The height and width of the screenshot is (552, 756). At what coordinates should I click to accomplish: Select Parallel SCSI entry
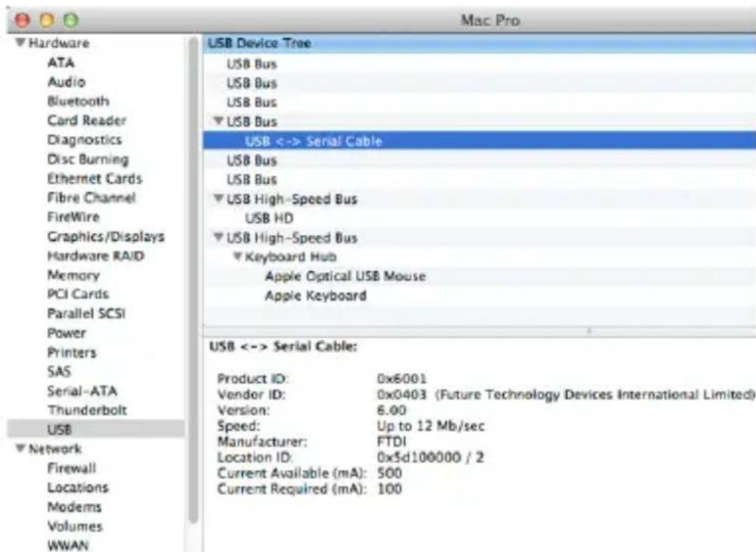click(x=86, y=313)
